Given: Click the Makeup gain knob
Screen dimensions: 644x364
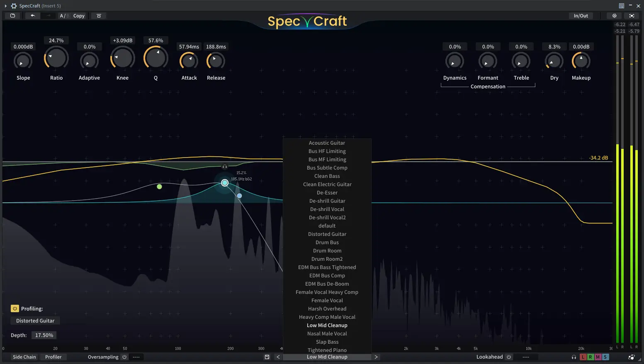Looking at the screenshot, I should pos(581,61).
